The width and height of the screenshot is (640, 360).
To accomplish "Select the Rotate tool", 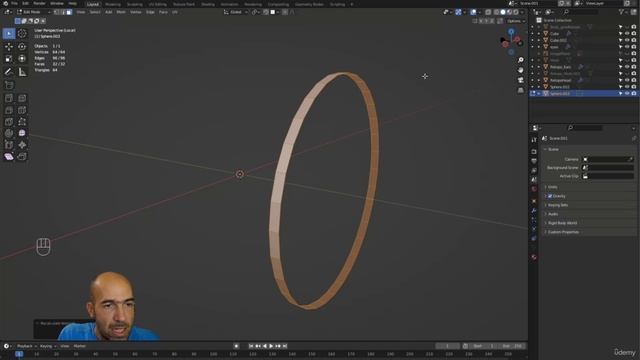I will pos(22,47).
